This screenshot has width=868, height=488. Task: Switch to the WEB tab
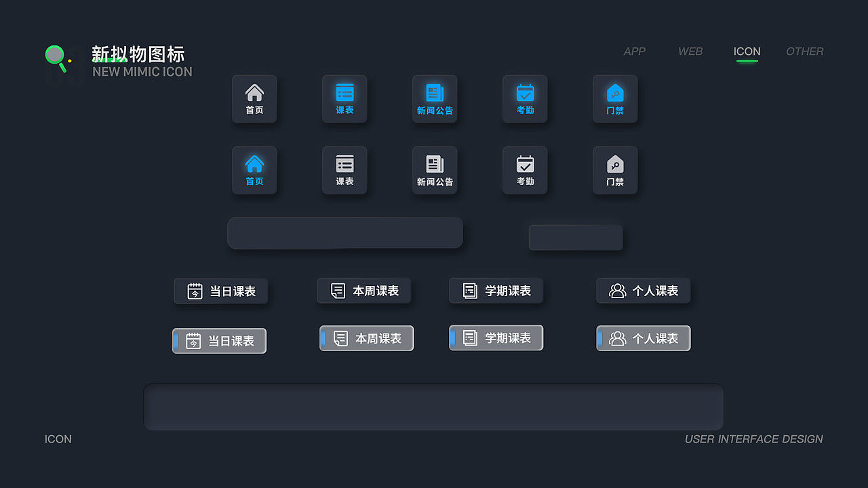(690, 52)
